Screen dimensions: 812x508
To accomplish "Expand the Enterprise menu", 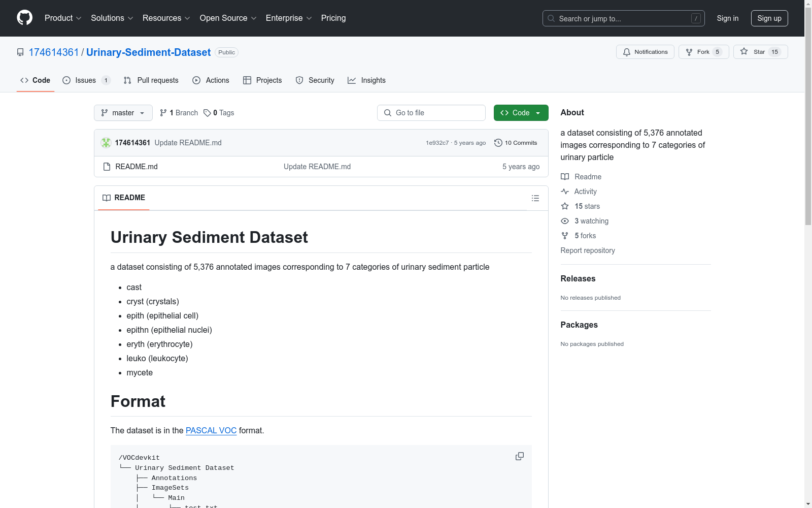I will (289, 18).
